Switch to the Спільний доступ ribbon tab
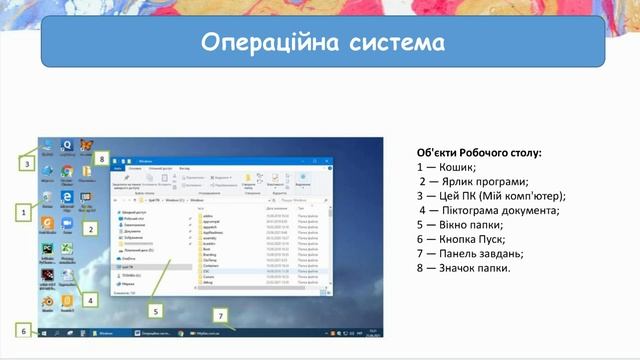 pos(160,168)
